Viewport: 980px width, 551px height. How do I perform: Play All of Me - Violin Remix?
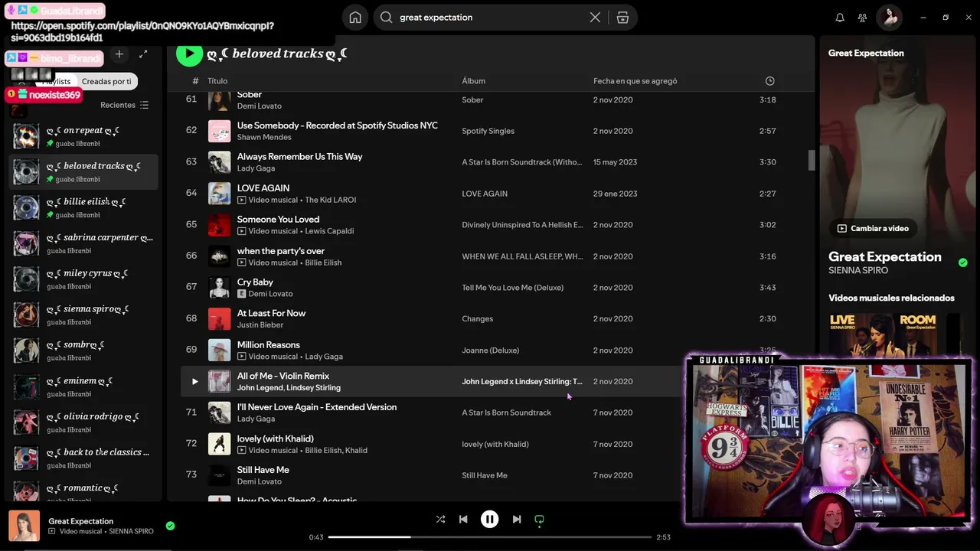click(194, 381)
